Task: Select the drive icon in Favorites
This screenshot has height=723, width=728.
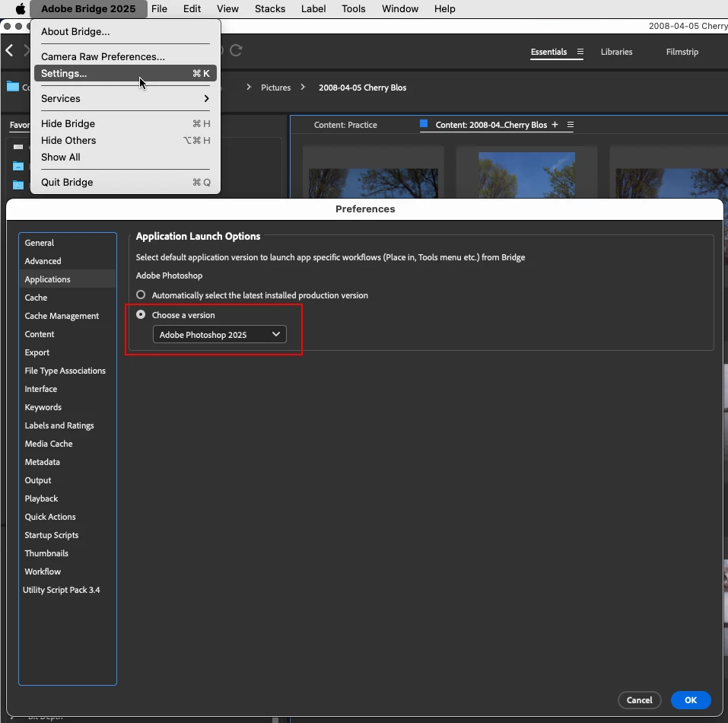Action: pyautogui.click(x=18, y=147)
